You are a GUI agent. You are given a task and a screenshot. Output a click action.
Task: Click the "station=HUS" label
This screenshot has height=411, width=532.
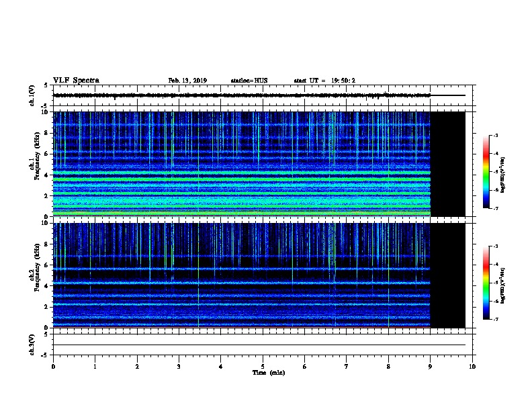(x=249, y=81)
